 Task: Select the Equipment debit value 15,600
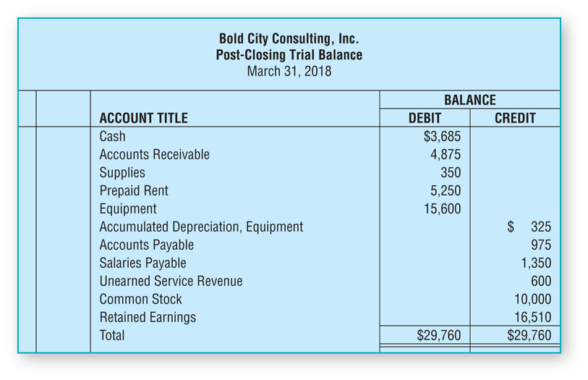[x=442, y=208]
